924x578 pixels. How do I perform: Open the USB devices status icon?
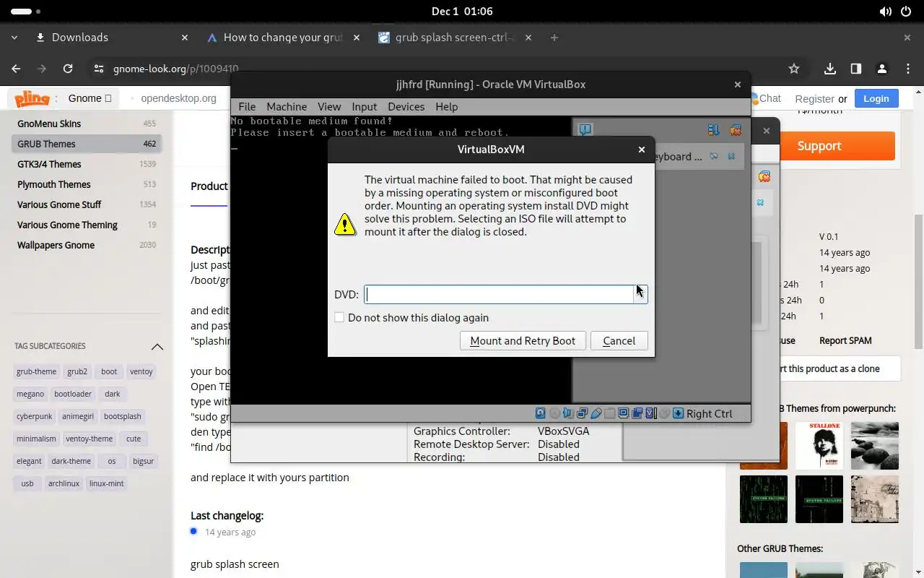pos(596,413)
